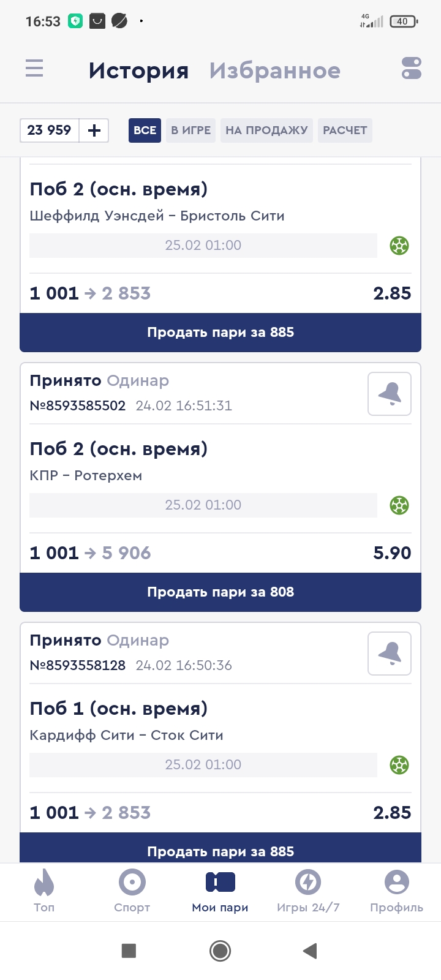Viewport: 441px width, 980px height.
Task: Go to the Спорт section
Action: [x=132, y=891]
